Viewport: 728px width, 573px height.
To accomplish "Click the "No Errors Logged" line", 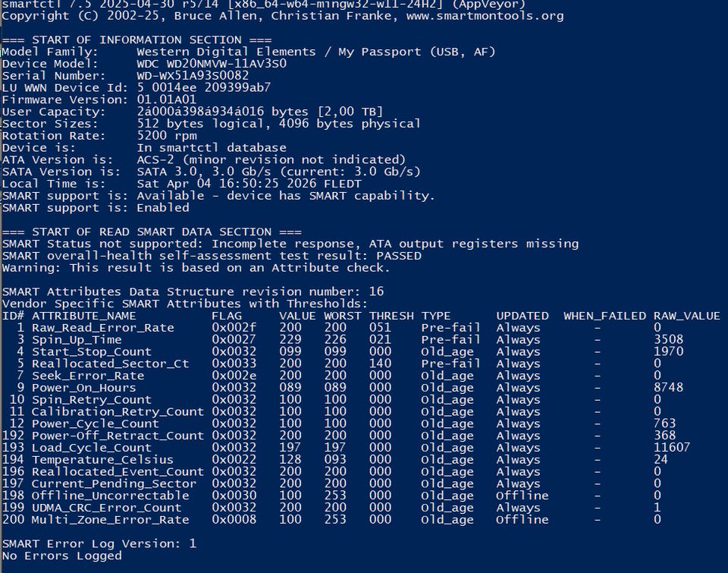I will click(x=61, y=556).
